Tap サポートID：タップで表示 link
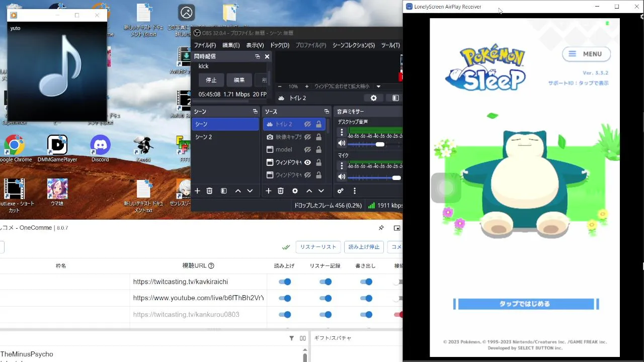 pos(579,83)
